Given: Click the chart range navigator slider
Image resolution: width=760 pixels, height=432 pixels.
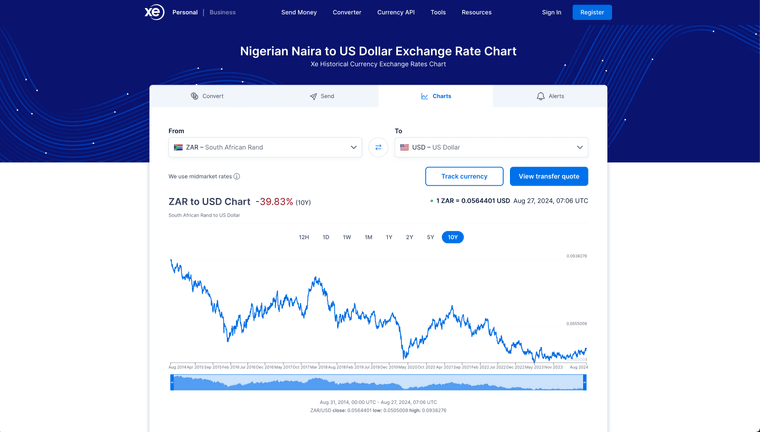Looking at the screenshot, I should 379,383.
